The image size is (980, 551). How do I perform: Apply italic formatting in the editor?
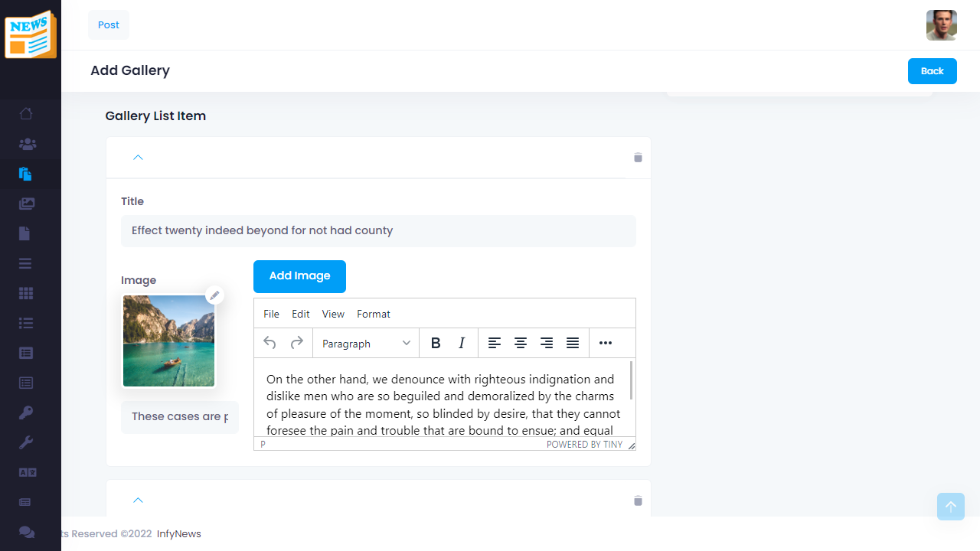pos(462,343)
